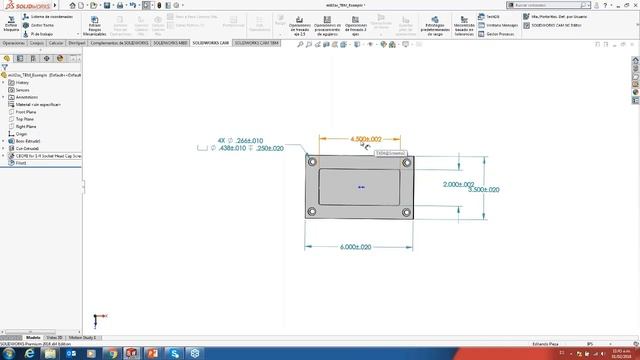This screenshot has width=640, height=360.
Task: Switch to the PropertyManager panel tab icon
Action: point(20,59)
